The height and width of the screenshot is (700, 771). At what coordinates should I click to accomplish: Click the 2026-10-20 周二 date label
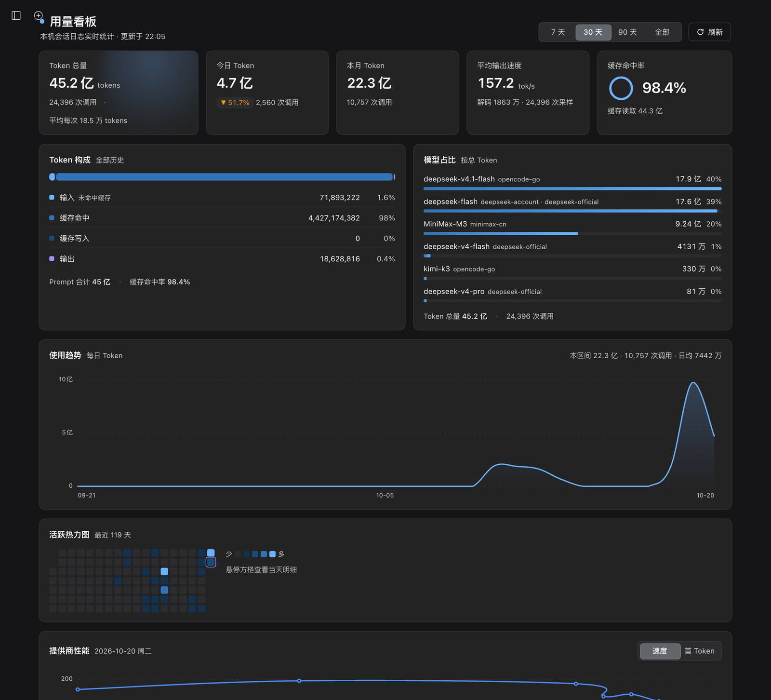123,651
